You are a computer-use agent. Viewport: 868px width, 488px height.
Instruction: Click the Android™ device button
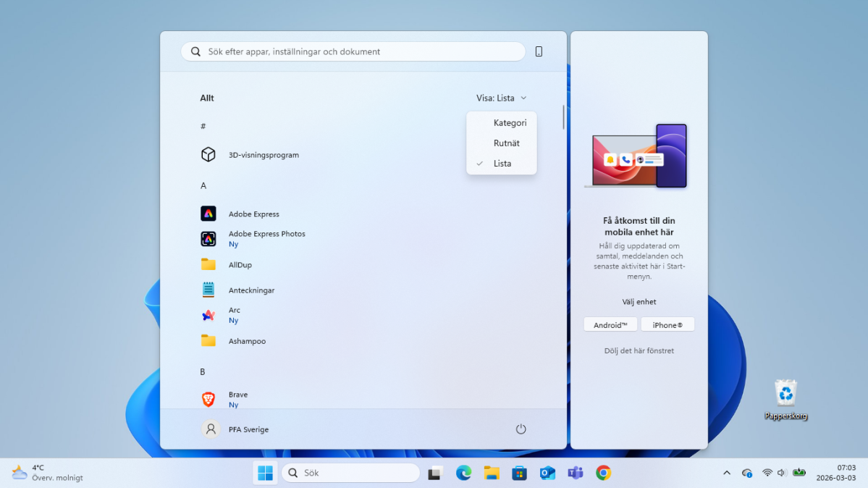tap(610, 325)
